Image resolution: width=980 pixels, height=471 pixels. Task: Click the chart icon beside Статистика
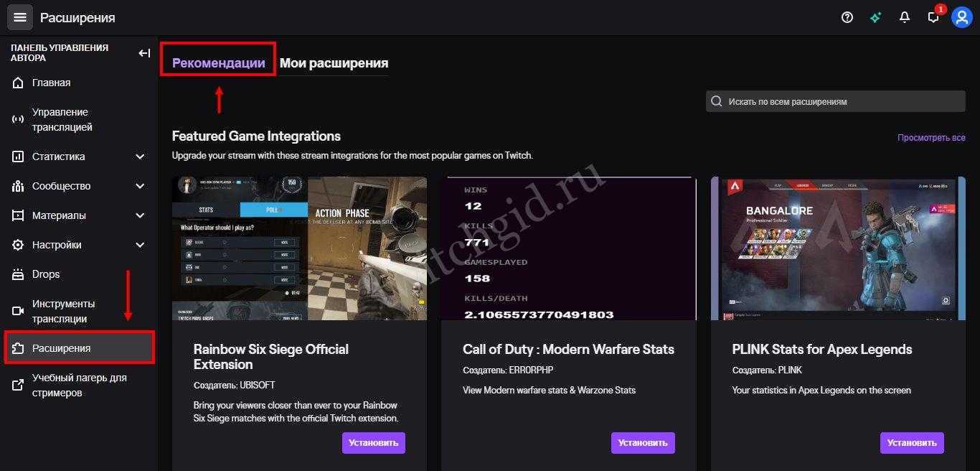19,157
